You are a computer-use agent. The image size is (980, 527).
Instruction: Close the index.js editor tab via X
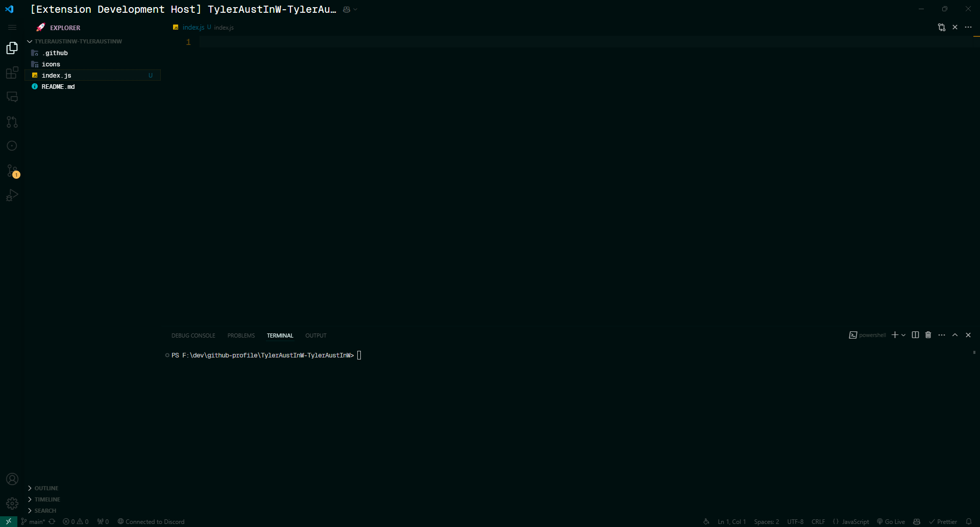click(x=955, y=27)
